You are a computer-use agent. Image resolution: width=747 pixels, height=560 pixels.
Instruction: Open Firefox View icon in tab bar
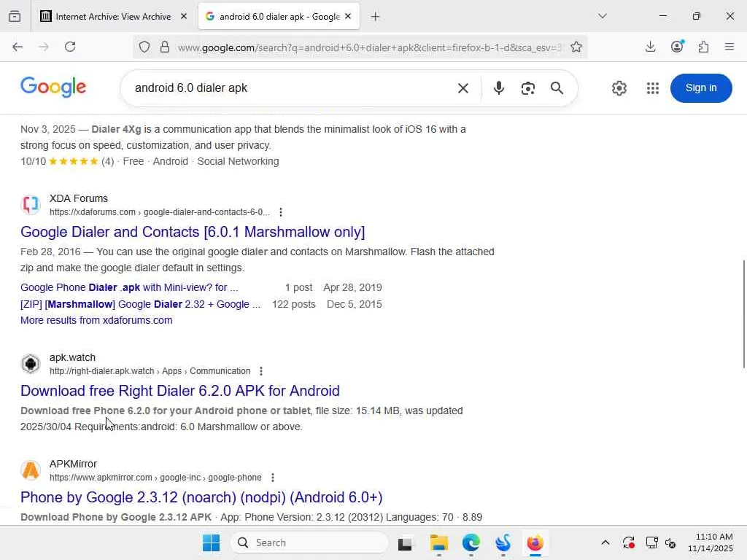tap(15, 17)
